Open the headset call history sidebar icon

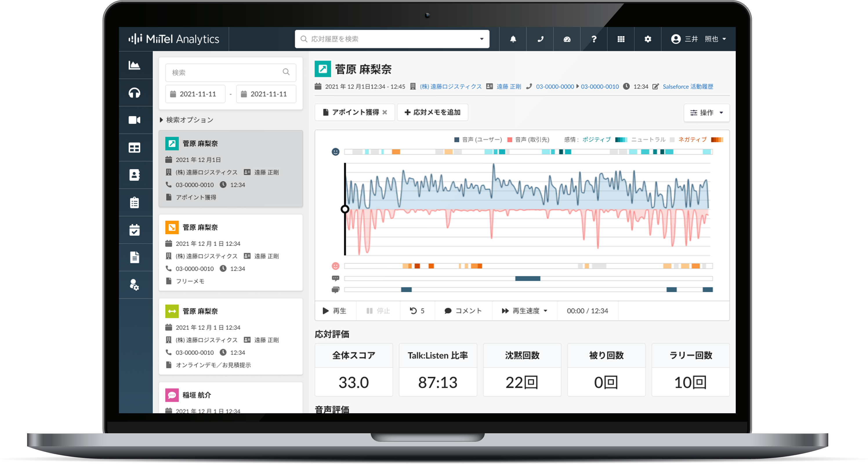pyautogui.click(x=135, y=93)
